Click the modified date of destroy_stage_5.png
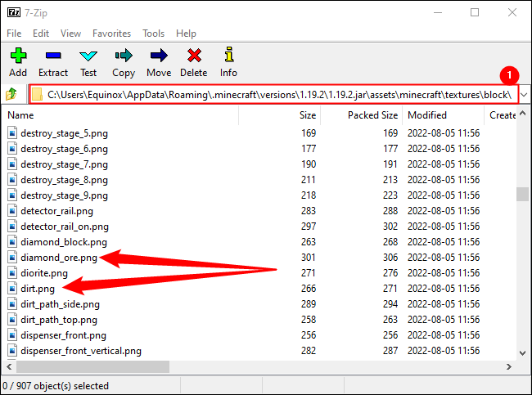 [x=444, y=133]
